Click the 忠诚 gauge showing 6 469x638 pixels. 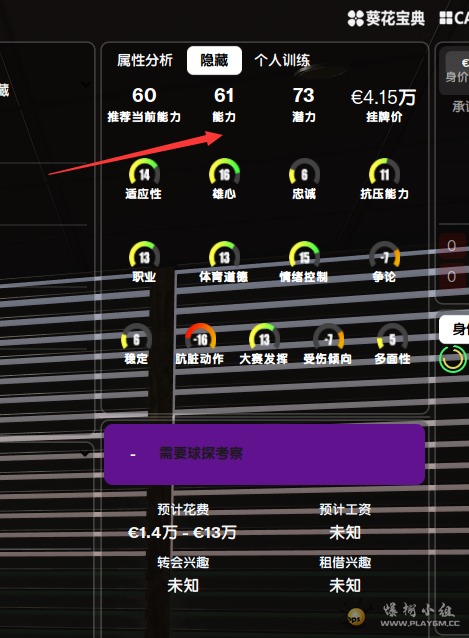304,173
